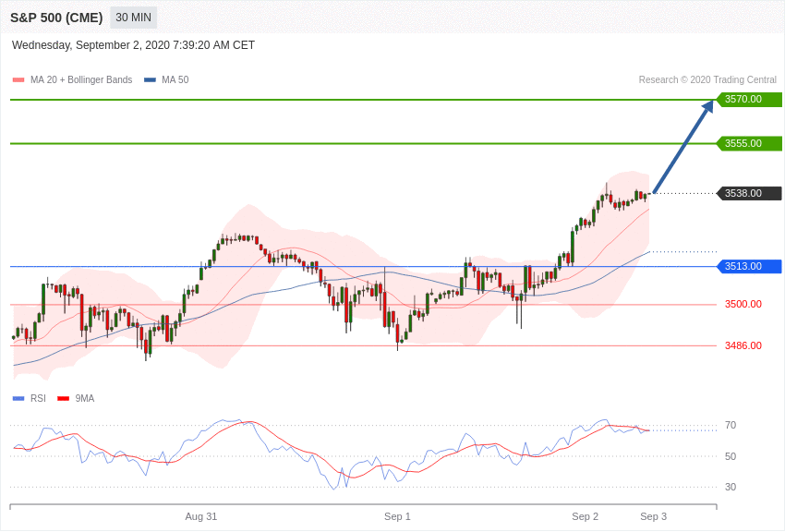Open the Research Trading Central copyright text
Screen dimensions: 785x532
(707, 80)
